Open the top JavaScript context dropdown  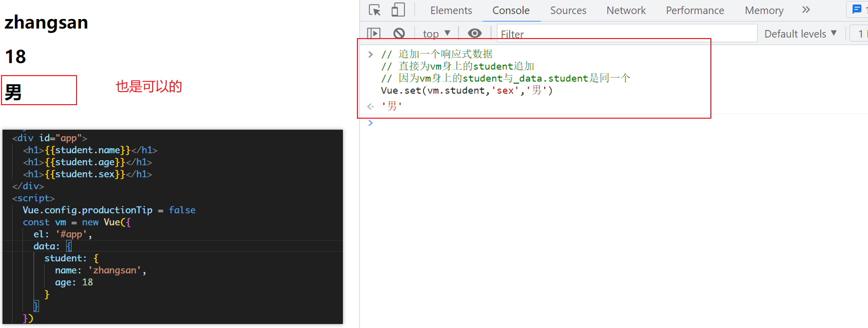tap(437, 34)
